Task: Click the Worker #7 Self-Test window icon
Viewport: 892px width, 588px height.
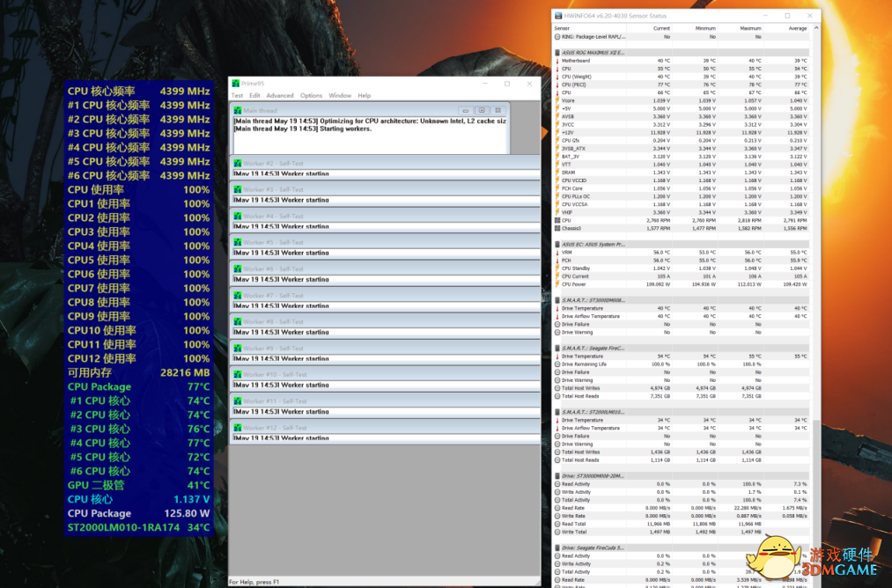Action: 238,296
